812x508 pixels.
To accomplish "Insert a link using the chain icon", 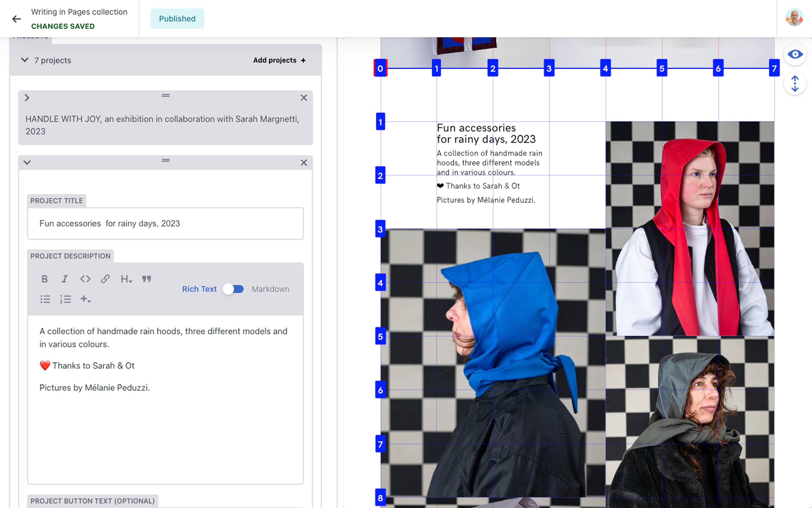I will coord(105,279).
